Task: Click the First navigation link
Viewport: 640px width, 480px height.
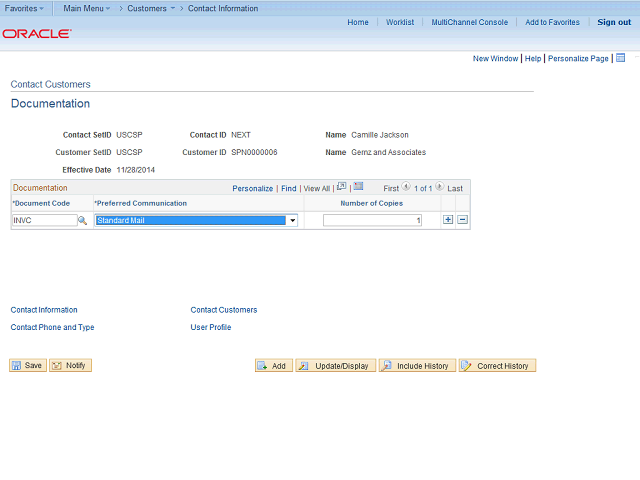Action: pos(391,188)
